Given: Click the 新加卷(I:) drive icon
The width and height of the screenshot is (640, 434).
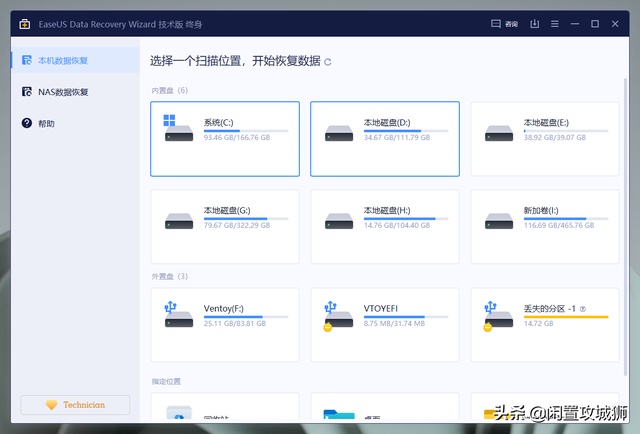Looking at the screenshot, I should pos(499,221).
